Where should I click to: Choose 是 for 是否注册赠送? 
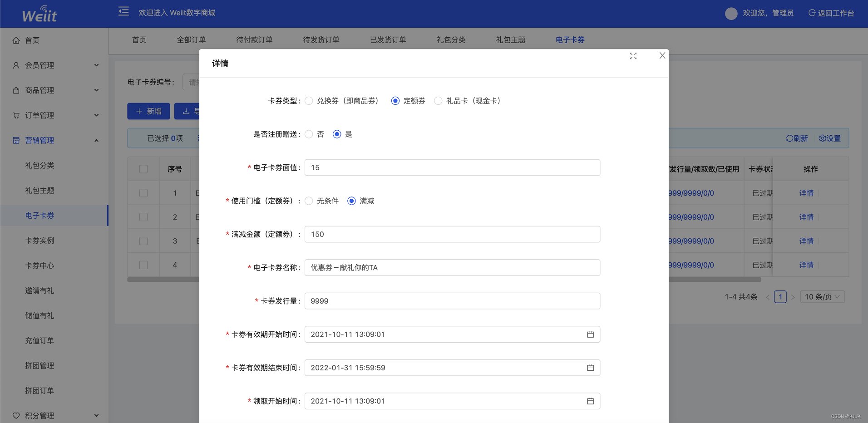point(337,134)
